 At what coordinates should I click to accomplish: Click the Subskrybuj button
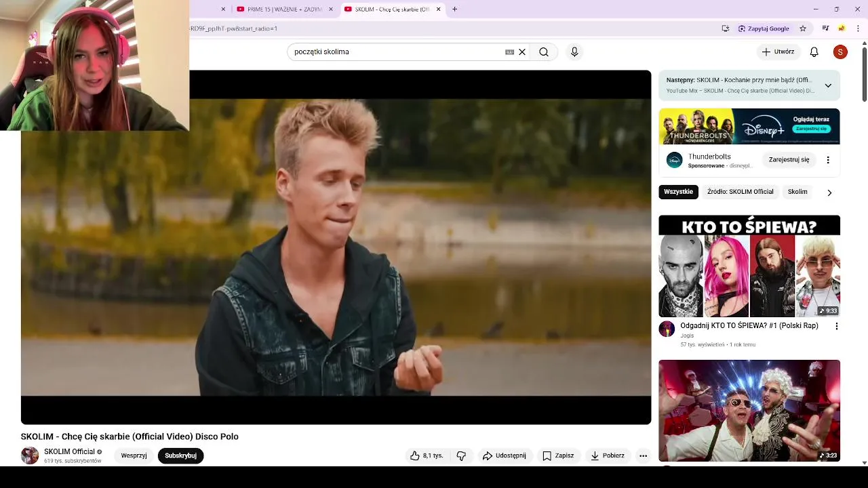pyautogui.click(x=180, y=455)
